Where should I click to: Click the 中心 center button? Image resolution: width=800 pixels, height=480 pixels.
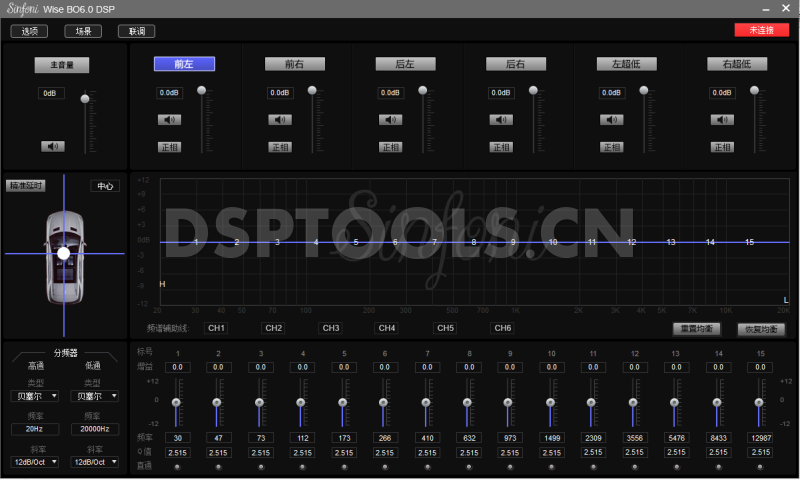pos(105,186)
